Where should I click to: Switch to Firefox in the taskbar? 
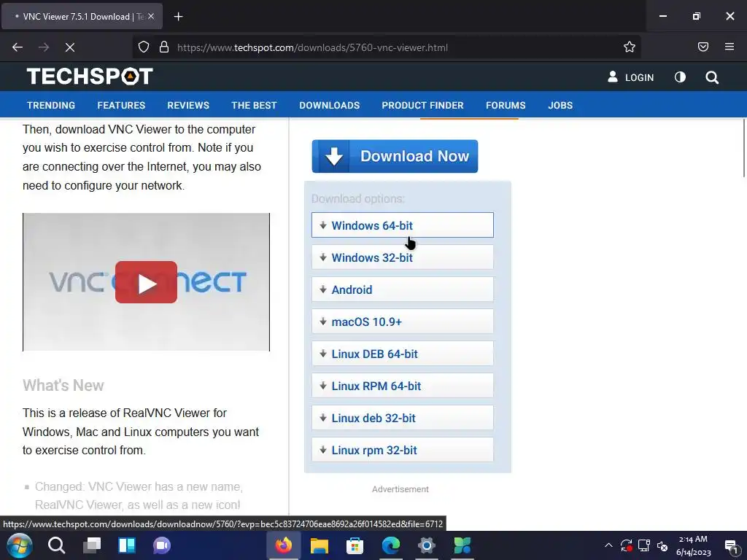(284, 545)
